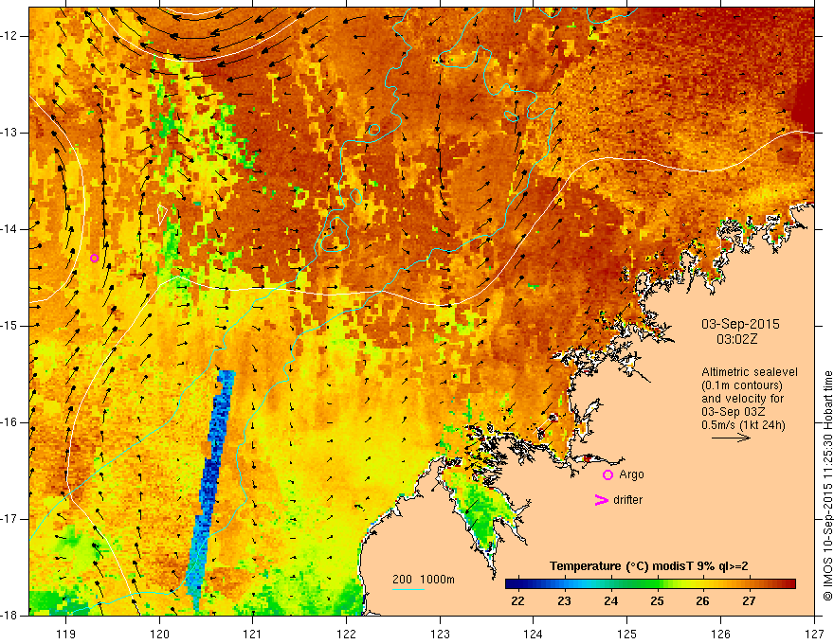Click the temperature color bar
The image size is (834, 644).
coord(650,584)
